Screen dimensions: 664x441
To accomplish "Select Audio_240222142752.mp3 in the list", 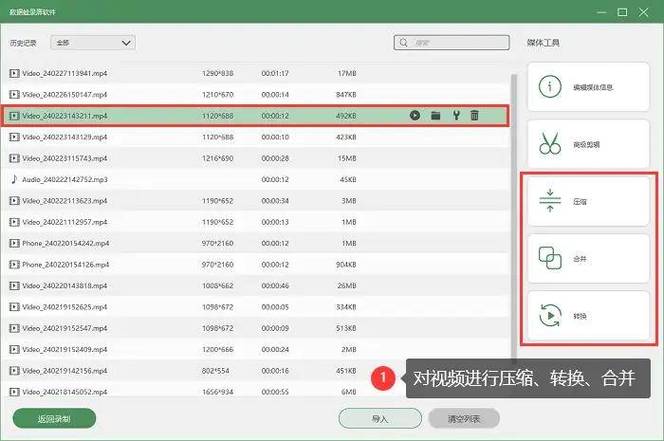I will coord(257,179).
